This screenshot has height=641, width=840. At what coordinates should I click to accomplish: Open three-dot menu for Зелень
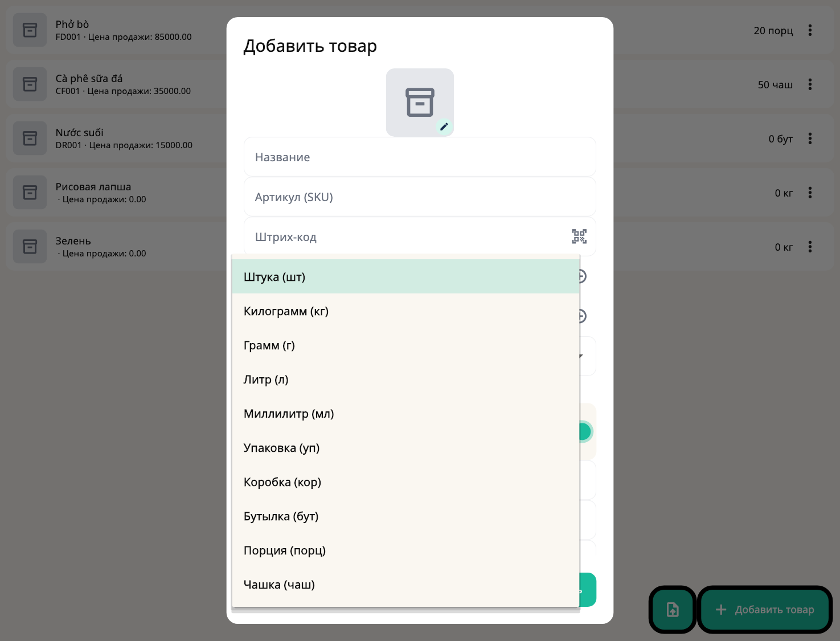tap(810, 247)
